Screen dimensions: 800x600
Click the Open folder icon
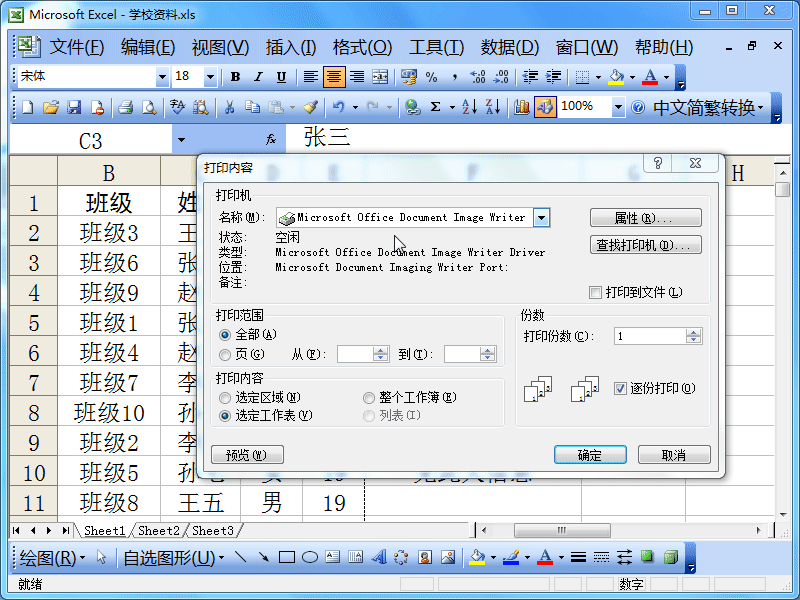51,107
